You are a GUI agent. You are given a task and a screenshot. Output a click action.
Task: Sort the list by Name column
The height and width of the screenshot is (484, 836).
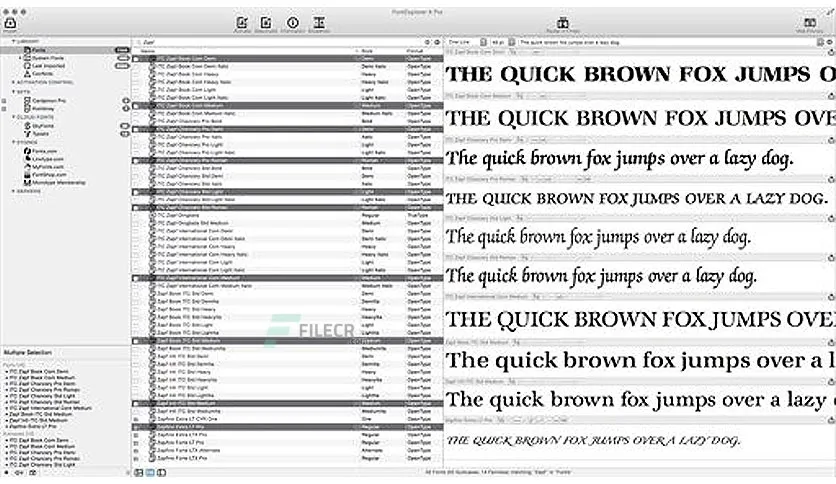coord(148,51)
